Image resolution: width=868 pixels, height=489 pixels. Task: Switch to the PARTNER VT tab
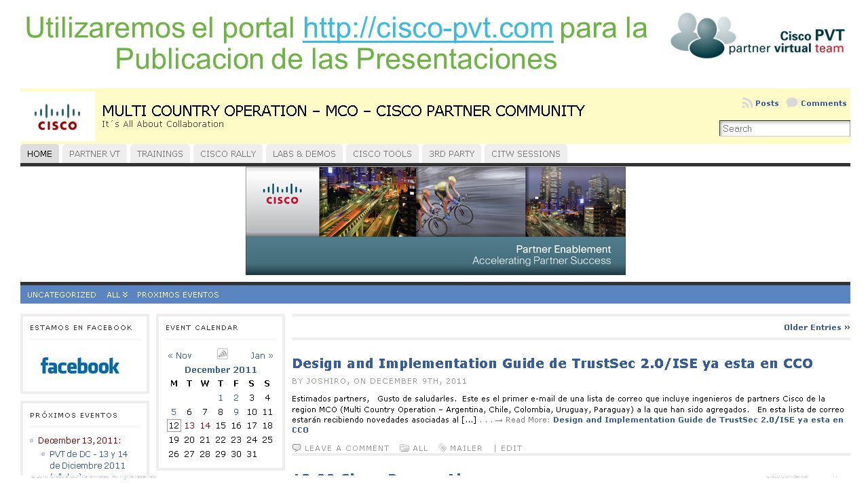(94, 154)
